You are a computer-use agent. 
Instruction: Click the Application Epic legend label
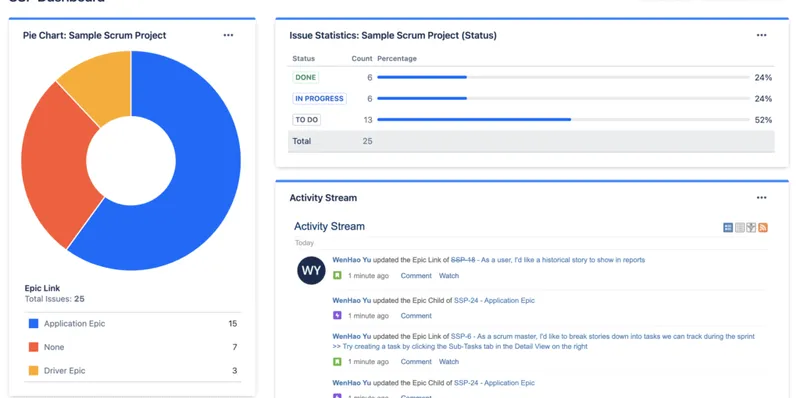pos(74,324)
